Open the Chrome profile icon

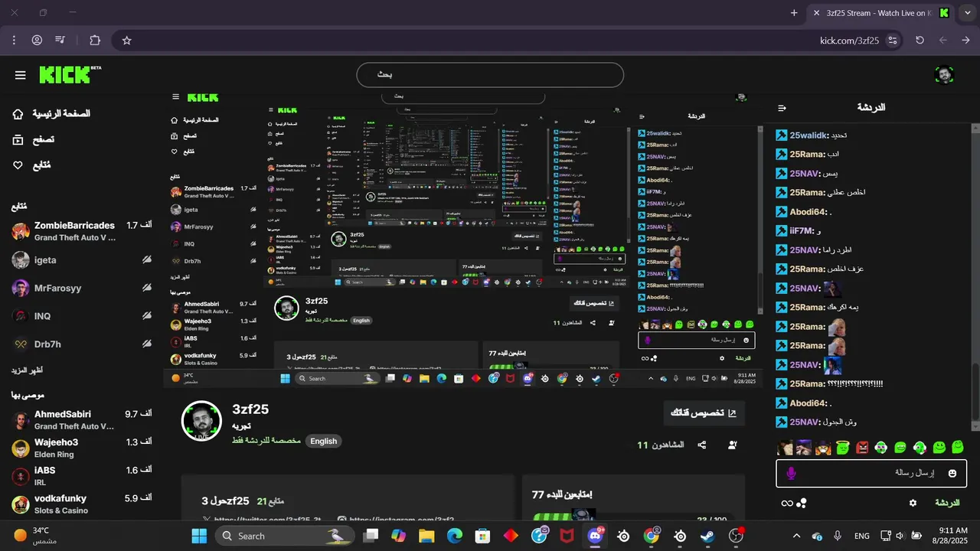click(37, 40)
